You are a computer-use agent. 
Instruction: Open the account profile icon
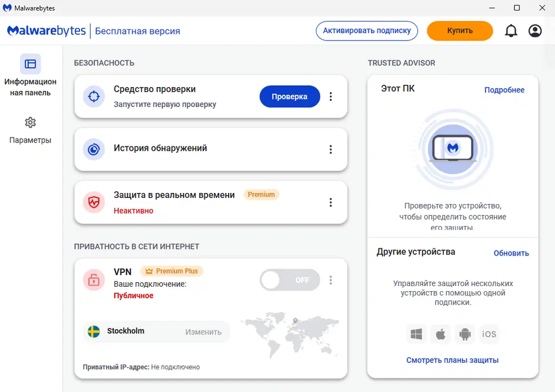[535, 31]
